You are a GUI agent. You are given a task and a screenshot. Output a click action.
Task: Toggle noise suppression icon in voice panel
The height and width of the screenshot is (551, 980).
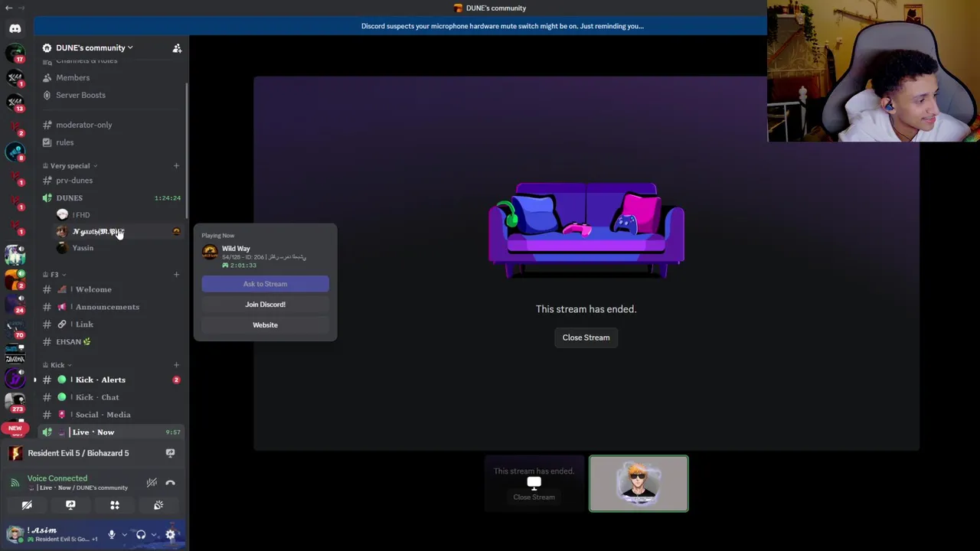(152, 483)
